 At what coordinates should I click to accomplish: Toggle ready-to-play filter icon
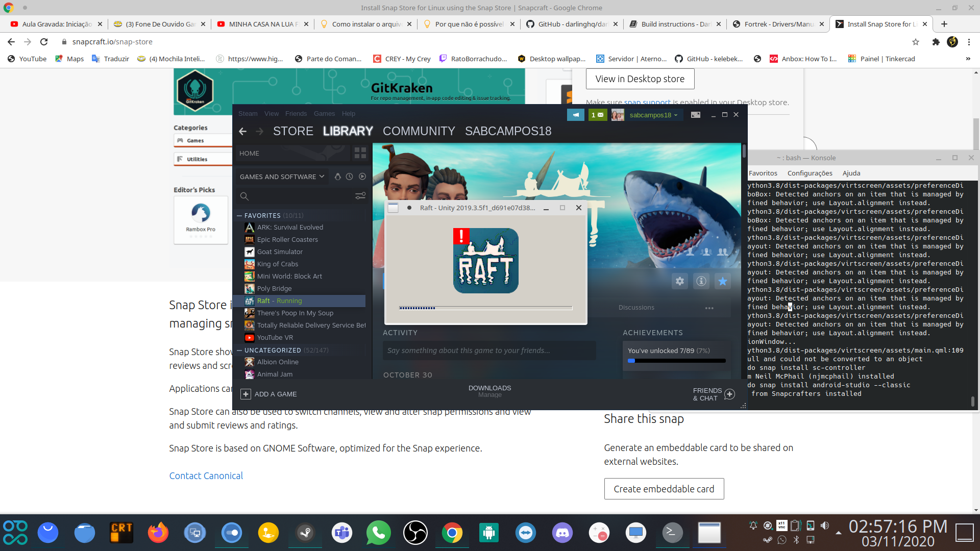[x=362, y=177]
